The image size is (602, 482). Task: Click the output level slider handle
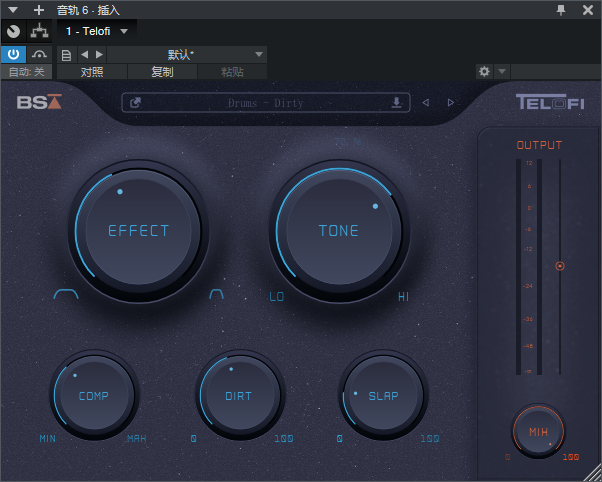(x=560, y=266)
